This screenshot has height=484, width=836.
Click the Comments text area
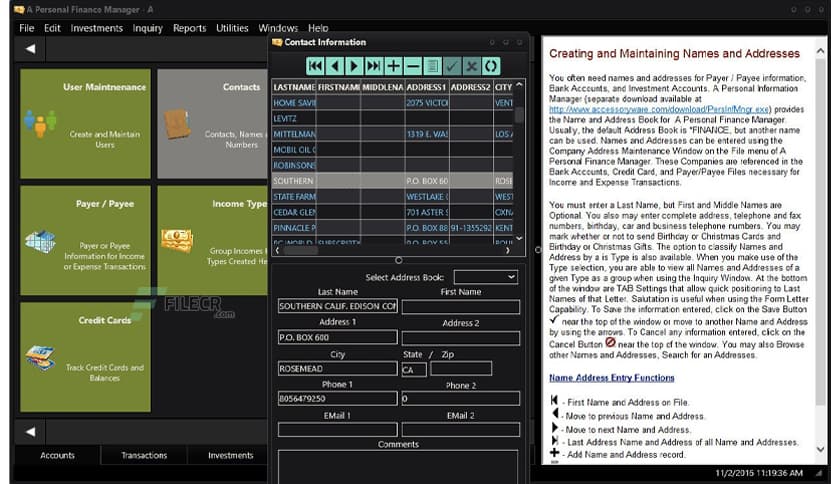398,466
